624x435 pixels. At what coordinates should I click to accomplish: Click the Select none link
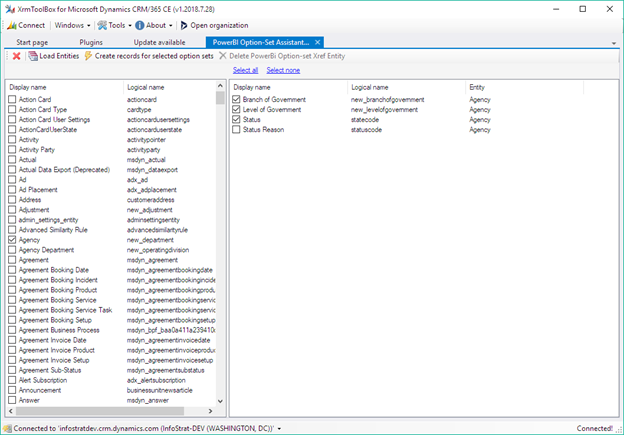click(x=283, y=70)
